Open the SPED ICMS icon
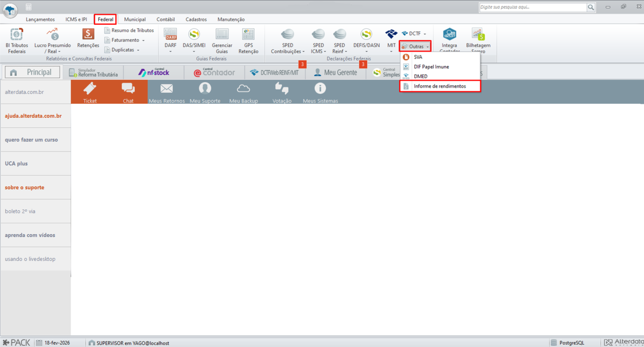This screenshot has height=347, width=644. click(x=318, y=34)
